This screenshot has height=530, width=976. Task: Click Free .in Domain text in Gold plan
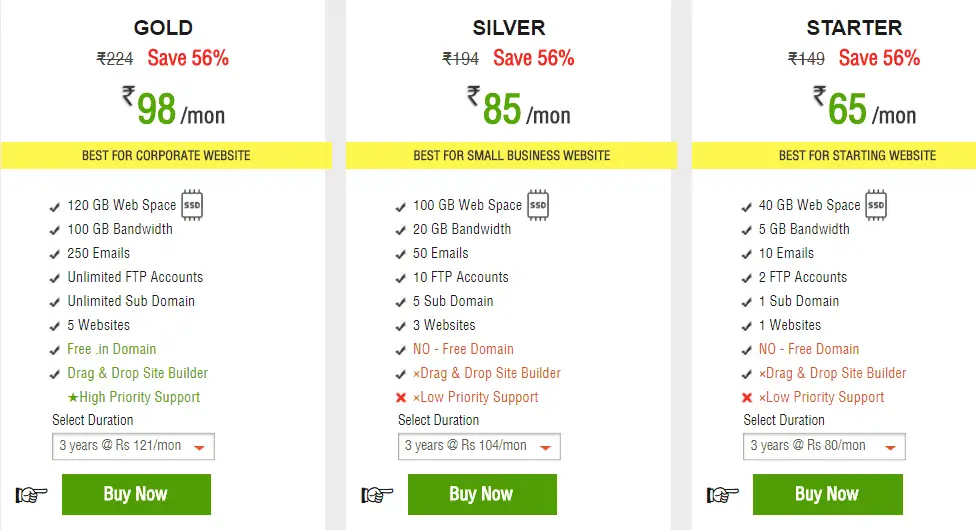click(112, 349)
